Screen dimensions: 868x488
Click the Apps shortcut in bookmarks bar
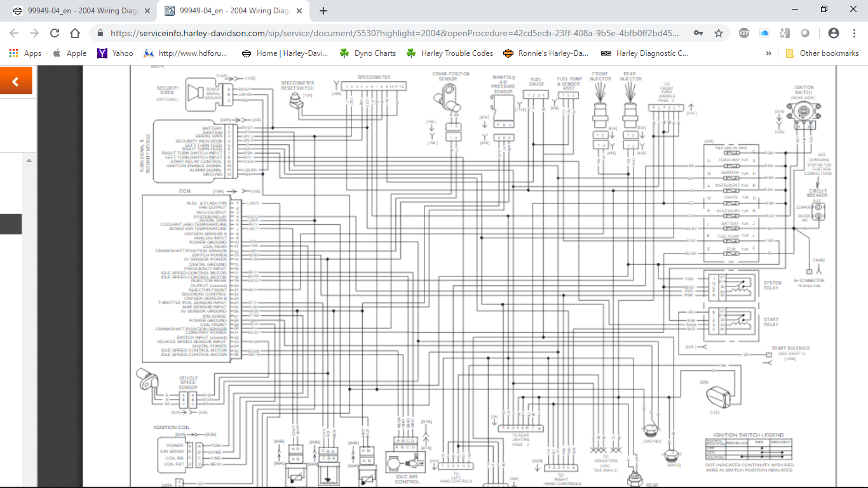point(25,53)
